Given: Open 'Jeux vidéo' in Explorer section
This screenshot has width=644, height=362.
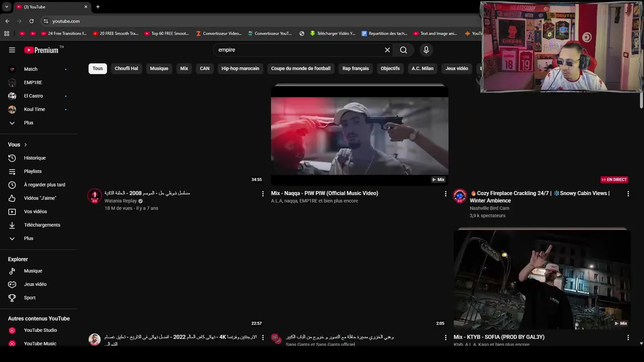Looking at the screenshot, I should (x=39, y=284).
